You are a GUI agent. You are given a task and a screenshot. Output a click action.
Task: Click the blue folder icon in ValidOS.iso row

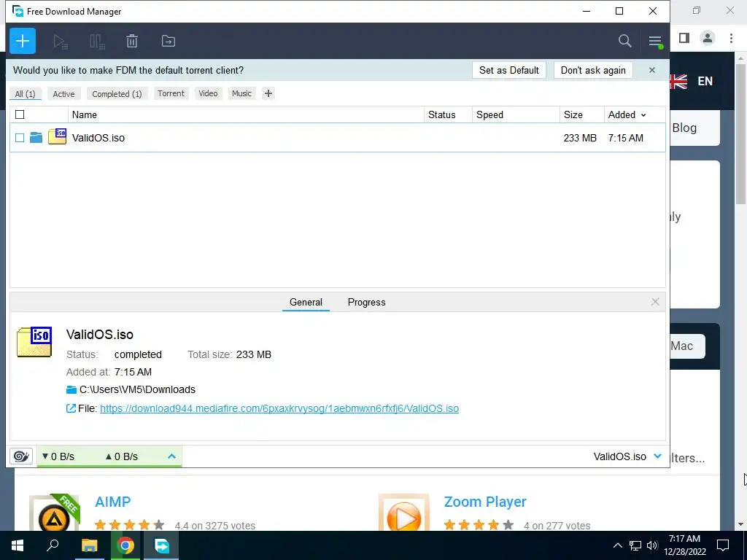click(x=36, y=138)
